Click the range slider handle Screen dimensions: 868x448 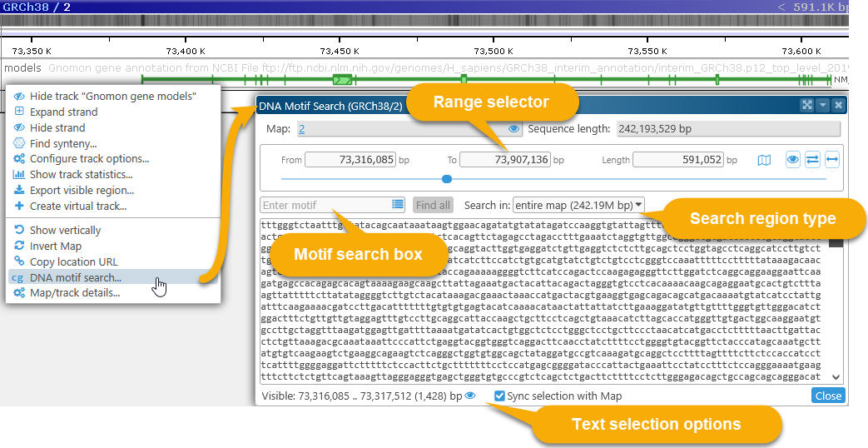[x=447, y=179]
